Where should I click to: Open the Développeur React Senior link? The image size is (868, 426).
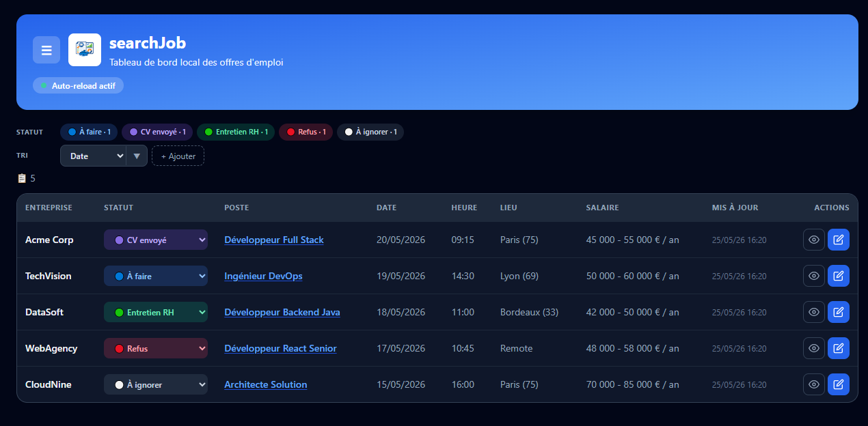coord(280,348)
